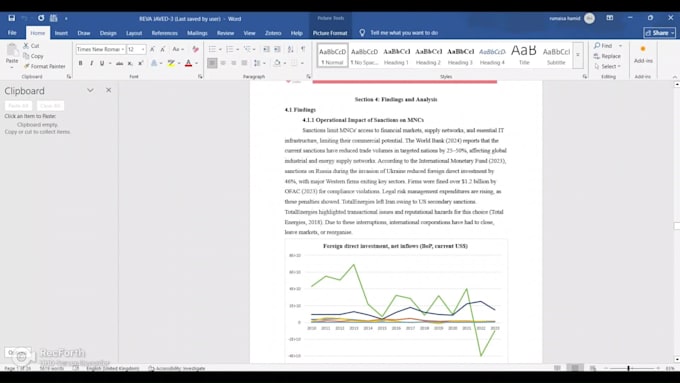Switch to the Insert tab

pyautogui.click(x=61, y=33)
